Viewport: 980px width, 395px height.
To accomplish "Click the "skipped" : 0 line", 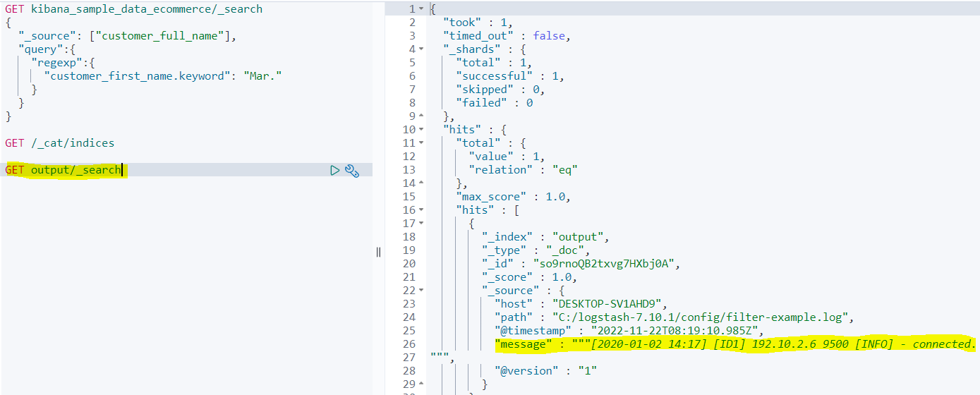I will point(500,90).
